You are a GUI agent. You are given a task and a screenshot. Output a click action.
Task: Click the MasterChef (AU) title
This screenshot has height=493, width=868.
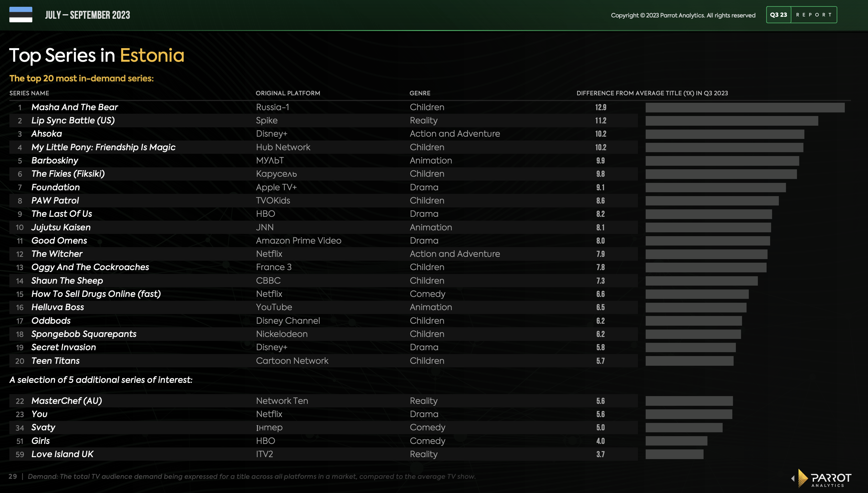(66, 401)
